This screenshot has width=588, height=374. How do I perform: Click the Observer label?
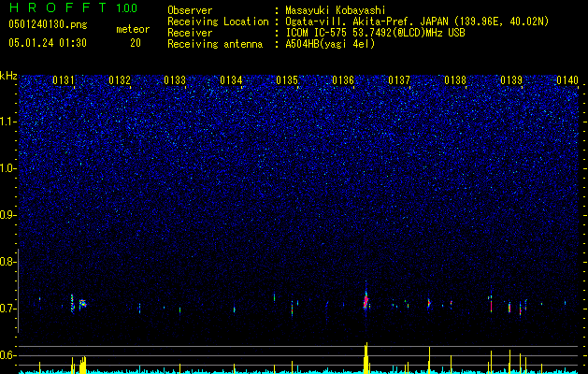coord(190,10)
